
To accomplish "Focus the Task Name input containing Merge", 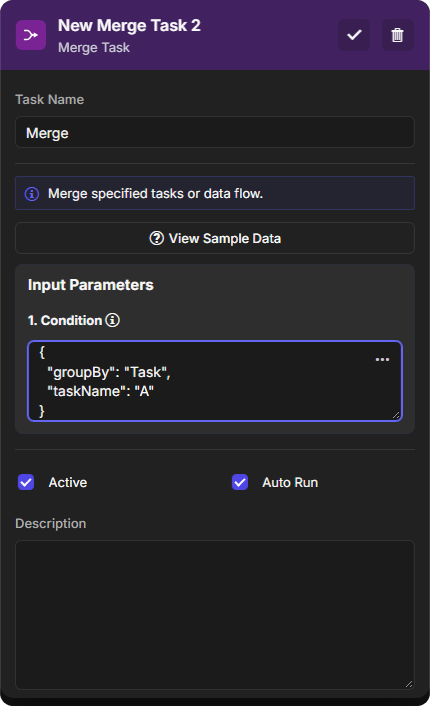I will point(215,132).
